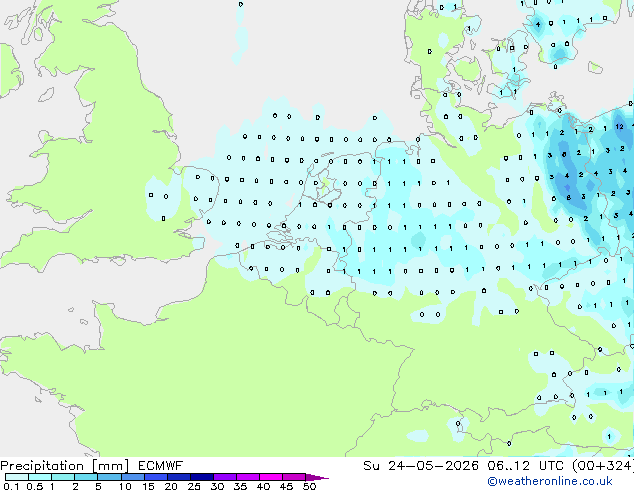Click the forecast offset '(00+324)'

[602, 466]
